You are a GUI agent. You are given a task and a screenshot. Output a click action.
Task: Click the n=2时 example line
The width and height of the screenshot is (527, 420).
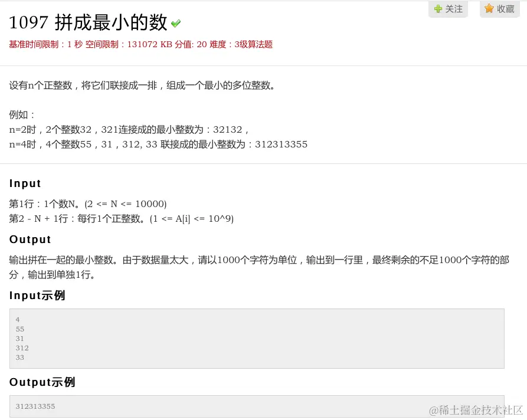tap(129, 129)
